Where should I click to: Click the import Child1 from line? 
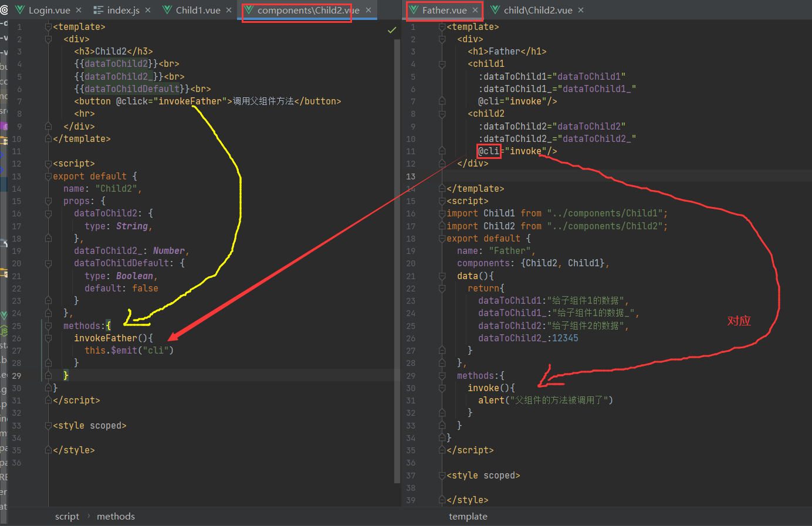[557, 213]
